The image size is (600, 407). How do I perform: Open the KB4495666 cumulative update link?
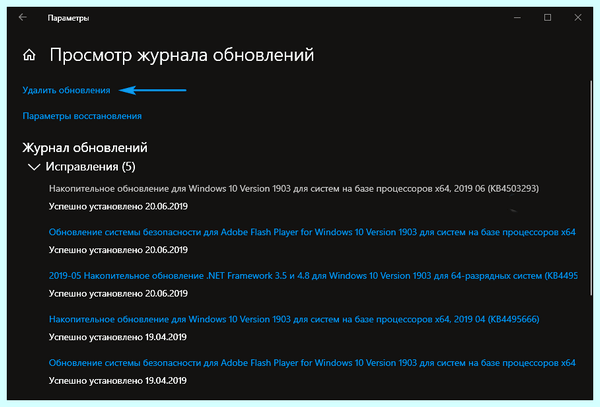pyautogui.click(x=294, y=319)
